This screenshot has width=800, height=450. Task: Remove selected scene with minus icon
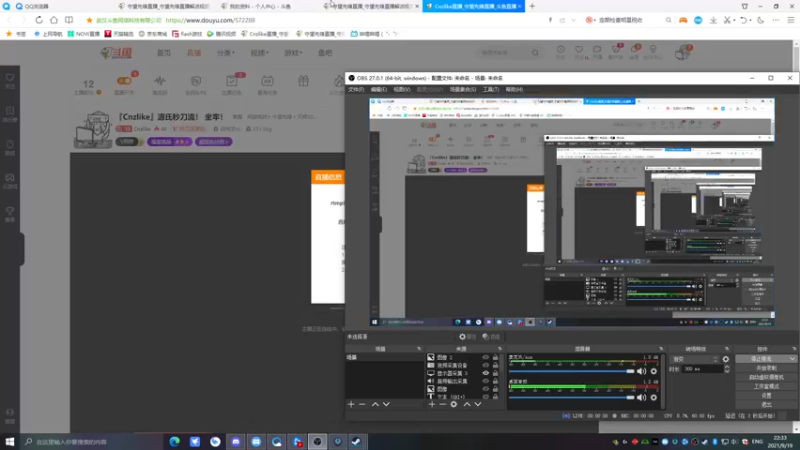(x=362, y=404)
